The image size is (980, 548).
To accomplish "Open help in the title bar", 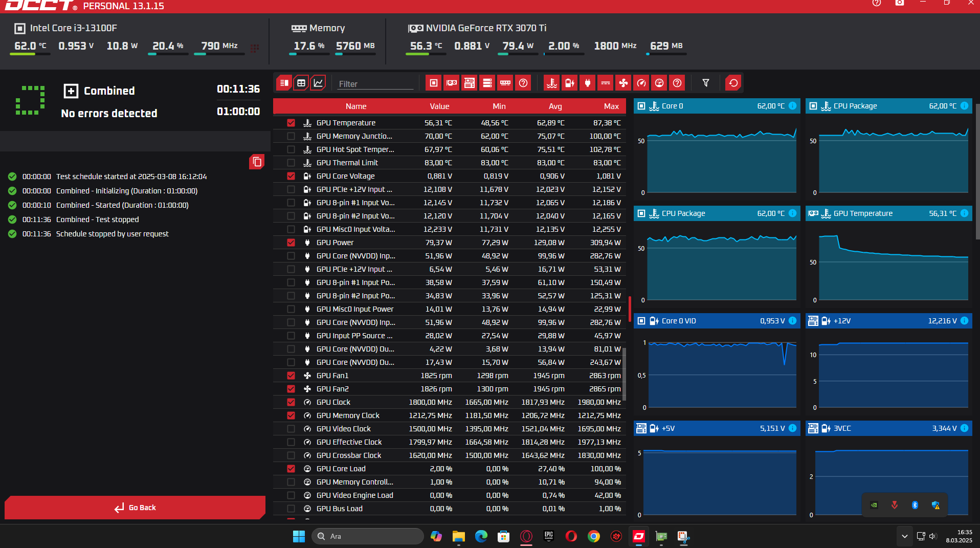I will coord(877,3).
